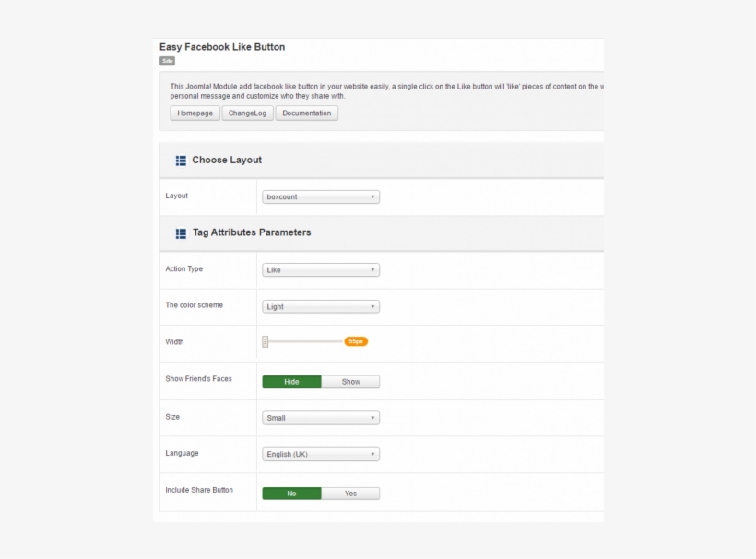Select No for Include Share Button
This screenshot has width=756, height=559.
pos(291,493)
